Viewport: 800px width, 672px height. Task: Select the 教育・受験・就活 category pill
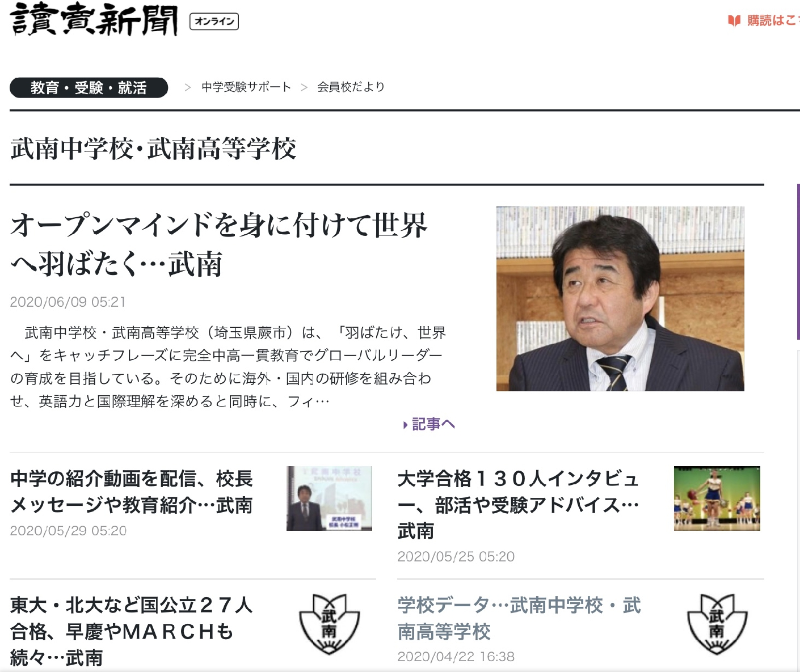89,87
